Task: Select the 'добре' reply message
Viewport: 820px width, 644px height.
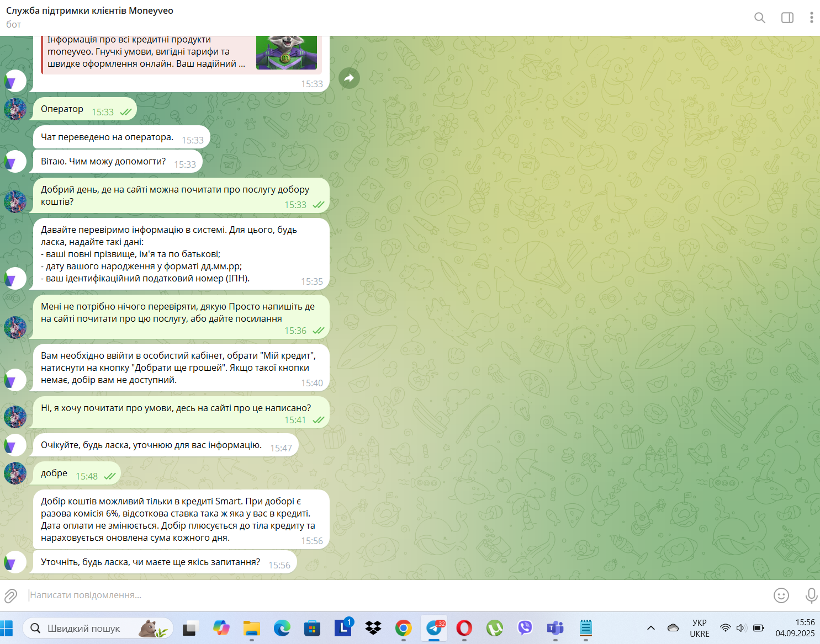Action: tap(77, 473)
